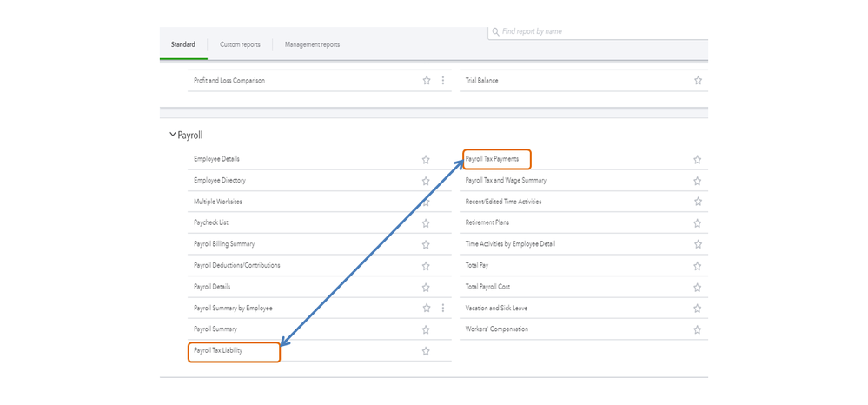Favorite the Retirement Plans report

click(x=697, y=223)
